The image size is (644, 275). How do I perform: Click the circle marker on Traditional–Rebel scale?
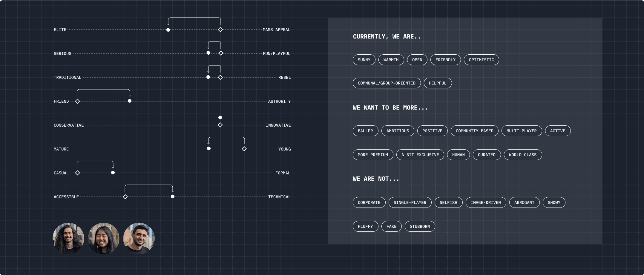point(208,77)
